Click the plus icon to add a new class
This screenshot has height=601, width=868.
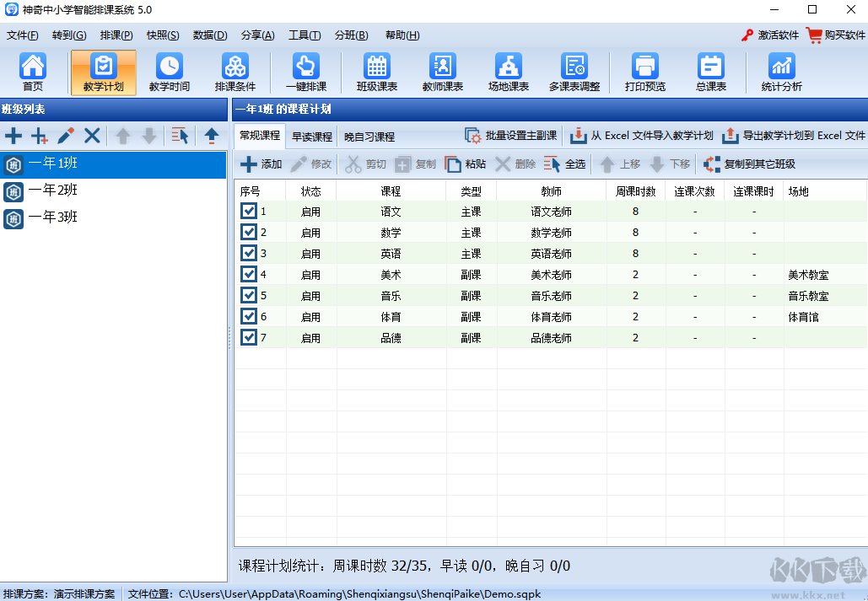[x=13, y=135]
